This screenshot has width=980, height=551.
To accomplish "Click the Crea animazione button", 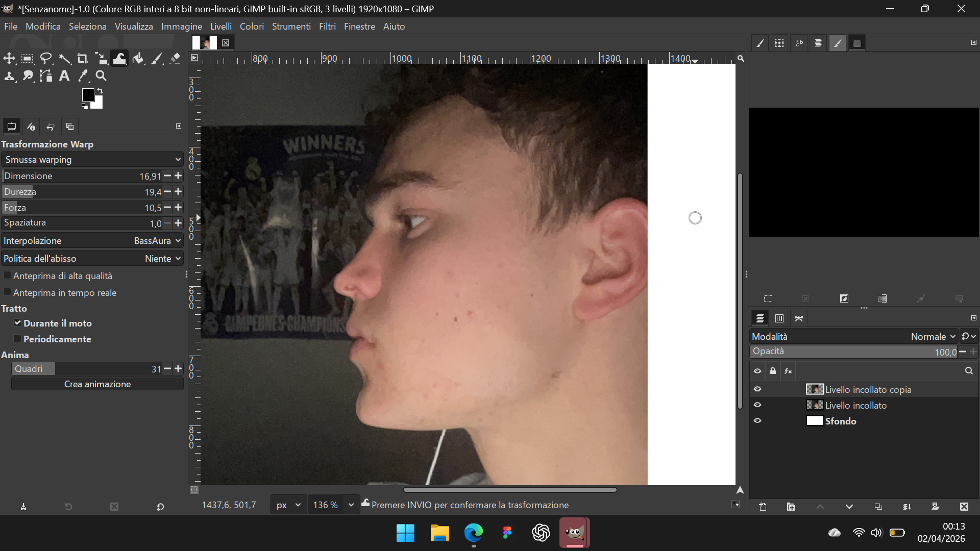I will click(97, 384).
